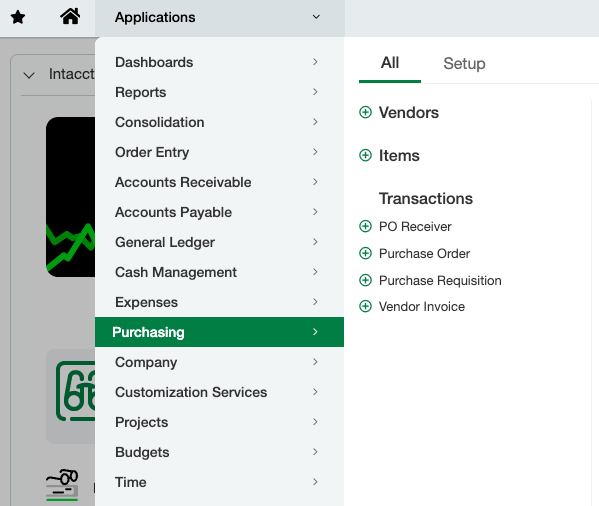Open the Vendors link
Screen dimensions: 599x506
[x=409, y=113]
